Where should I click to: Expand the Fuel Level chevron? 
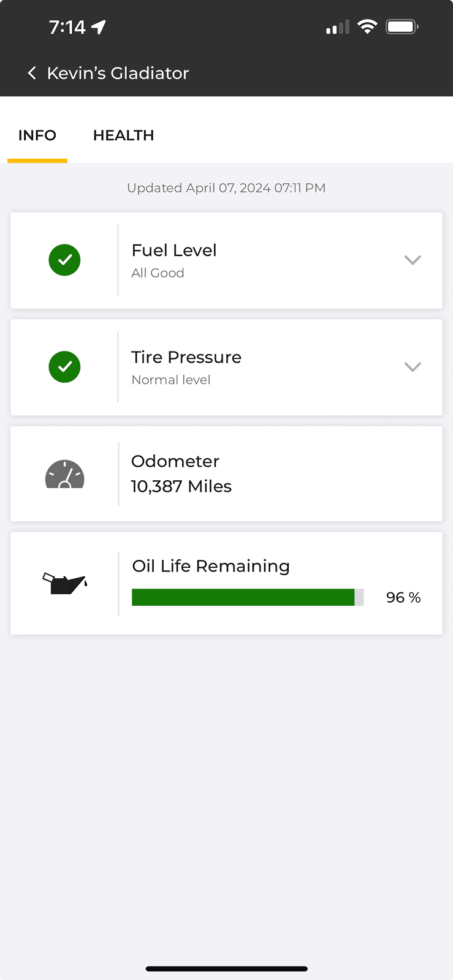[413, 260]
